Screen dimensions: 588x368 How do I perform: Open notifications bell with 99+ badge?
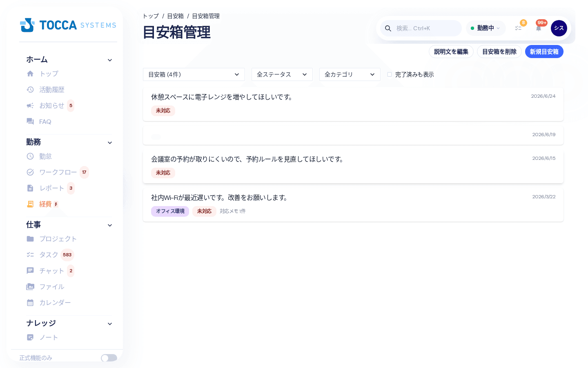tap(539, 28)
